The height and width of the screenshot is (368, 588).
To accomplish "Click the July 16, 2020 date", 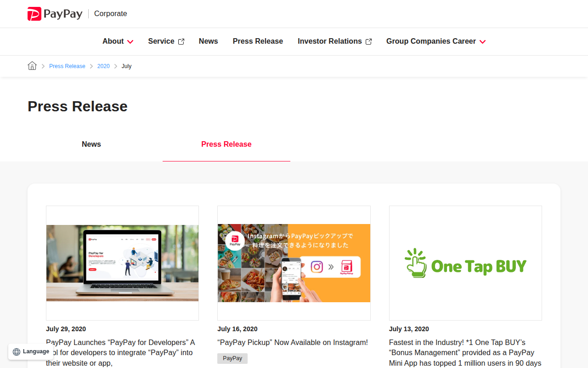I will [x=237, y=329].
